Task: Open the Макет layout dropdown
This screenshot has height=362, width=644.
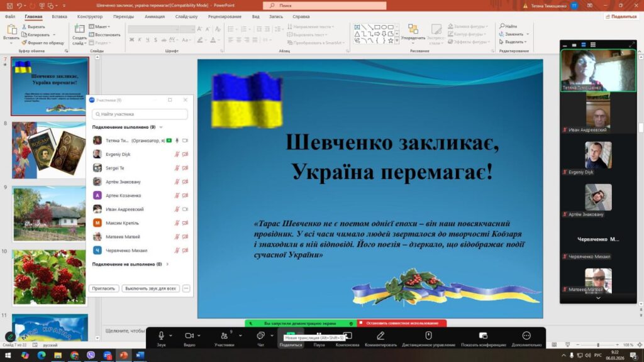Action: pyautogui.click(x=99, y=27)
